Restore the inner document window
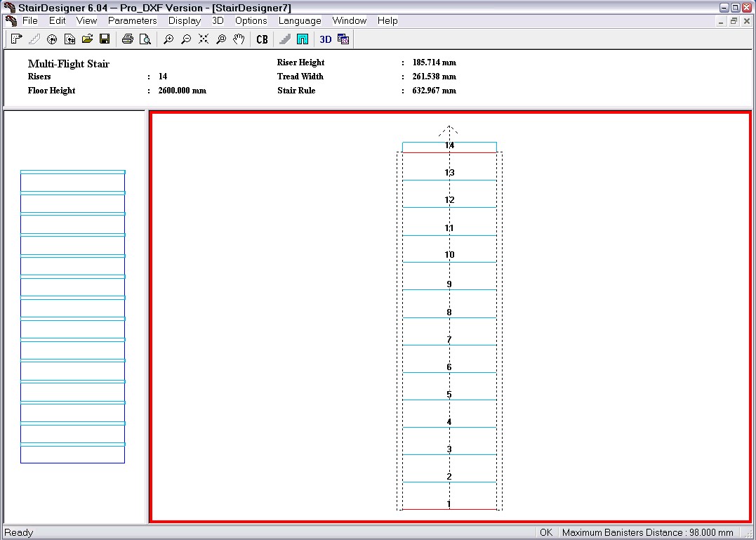The image size is (756, 540). tap(734, 21)
